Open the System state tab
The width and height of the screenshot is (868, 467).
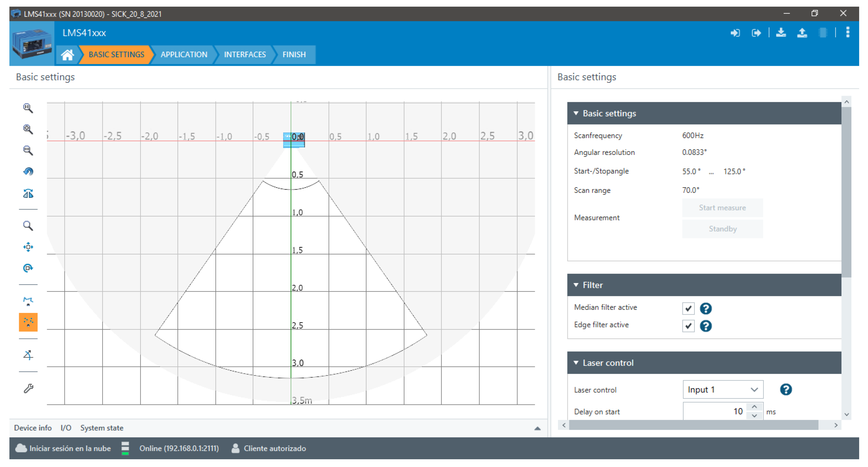coord(102,427)
